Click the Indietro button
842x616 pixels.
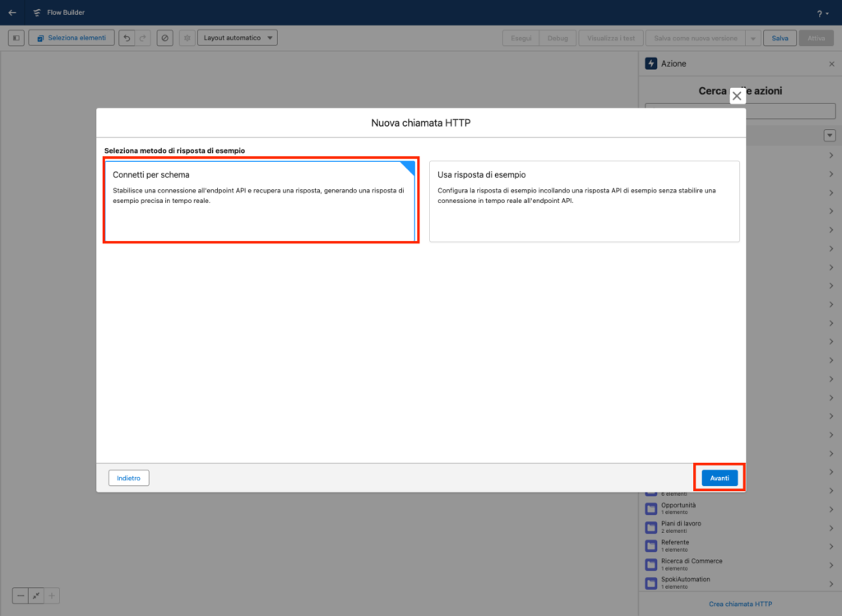tap(128, 478)
